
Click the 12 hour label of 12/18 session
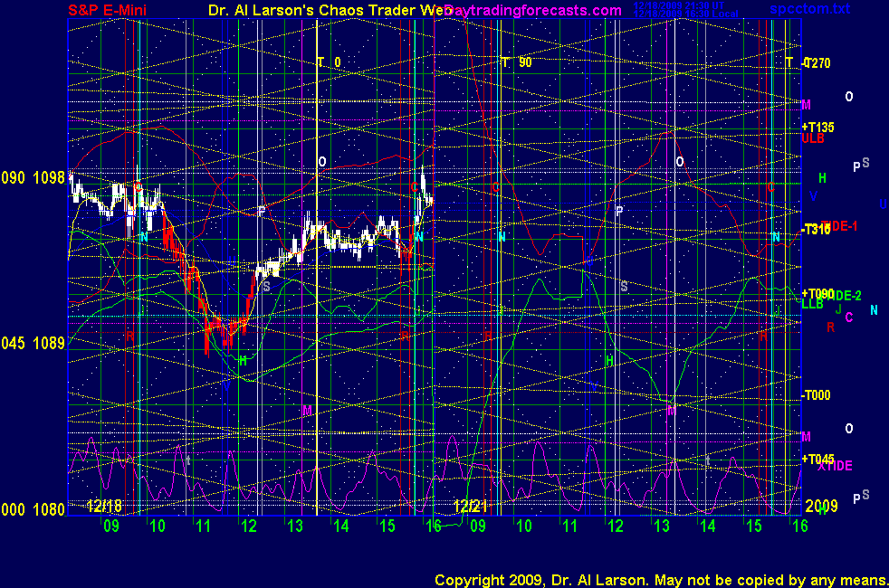pyautogui.click(x=249, y=526)
